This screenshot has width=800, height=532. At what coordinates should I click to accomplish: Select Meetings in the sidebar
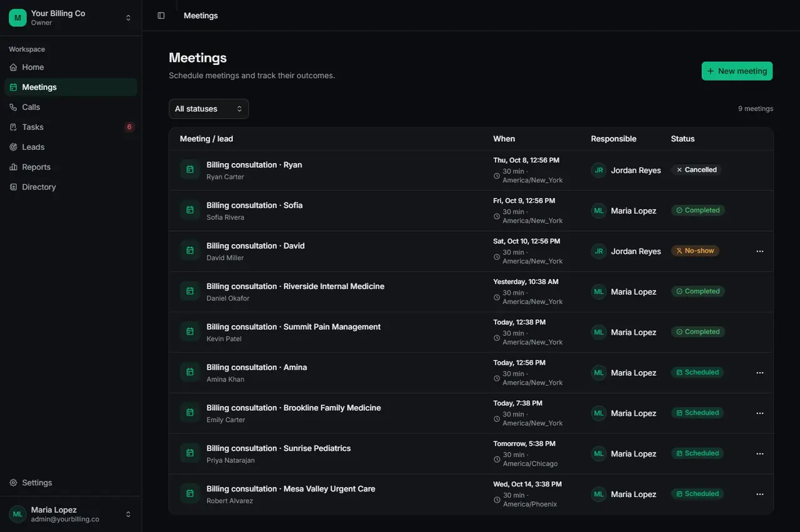tap(71, 87)
